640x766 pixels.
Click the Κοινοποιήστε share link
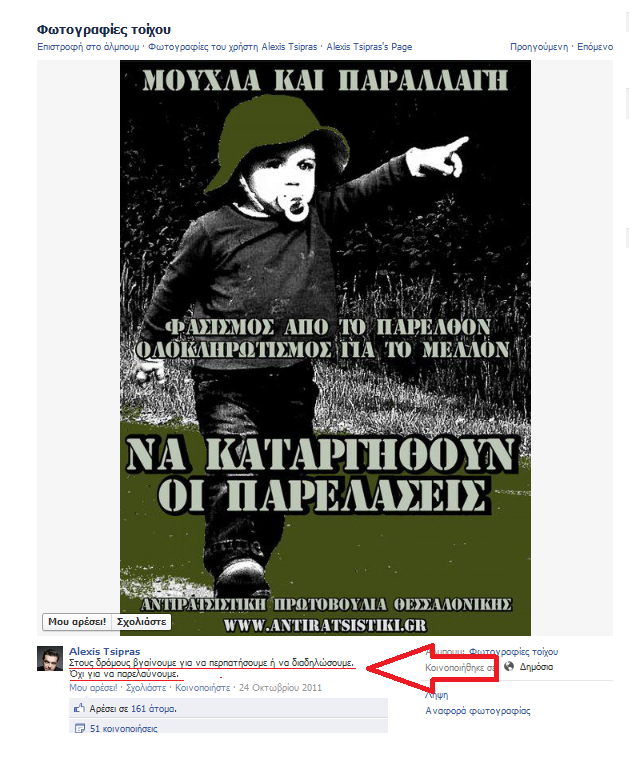203,688
